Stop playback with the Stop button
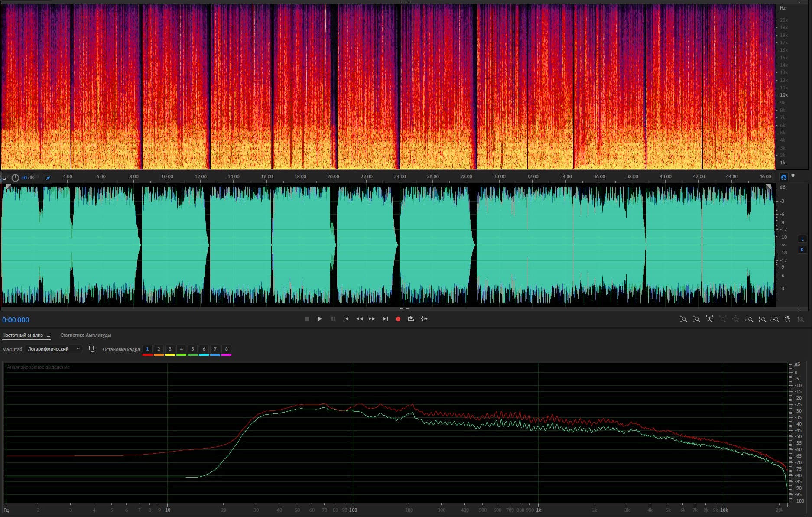Viewport: 812px width, 517px height. click(307, 319)
